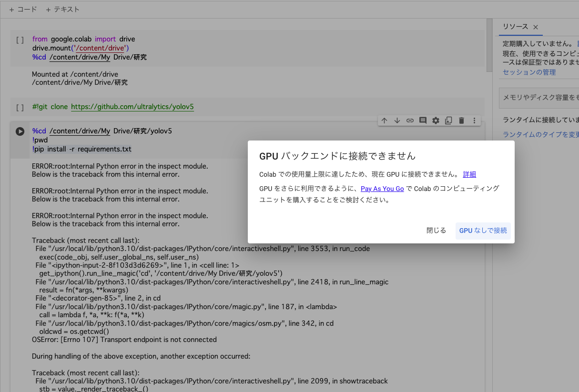
Task: Copy a link to the selected cell
Action: click(410, 121)
